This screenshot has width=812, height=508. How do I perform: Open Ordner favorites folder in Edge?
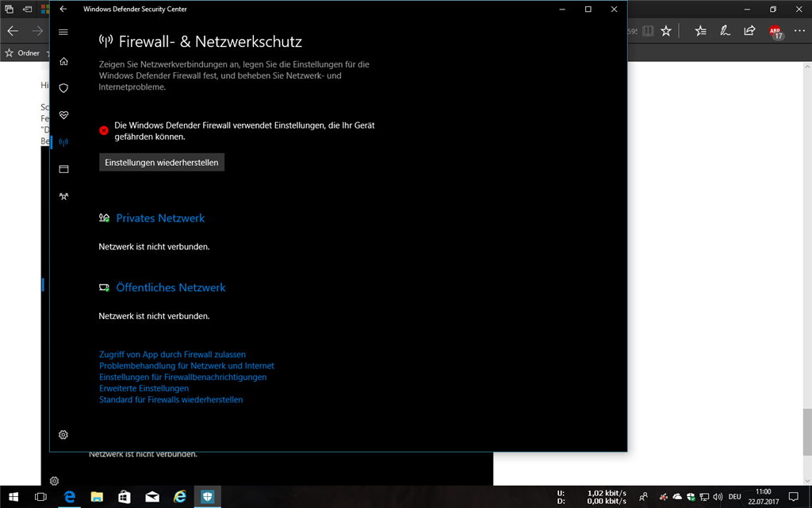click(x=23, y=53)
